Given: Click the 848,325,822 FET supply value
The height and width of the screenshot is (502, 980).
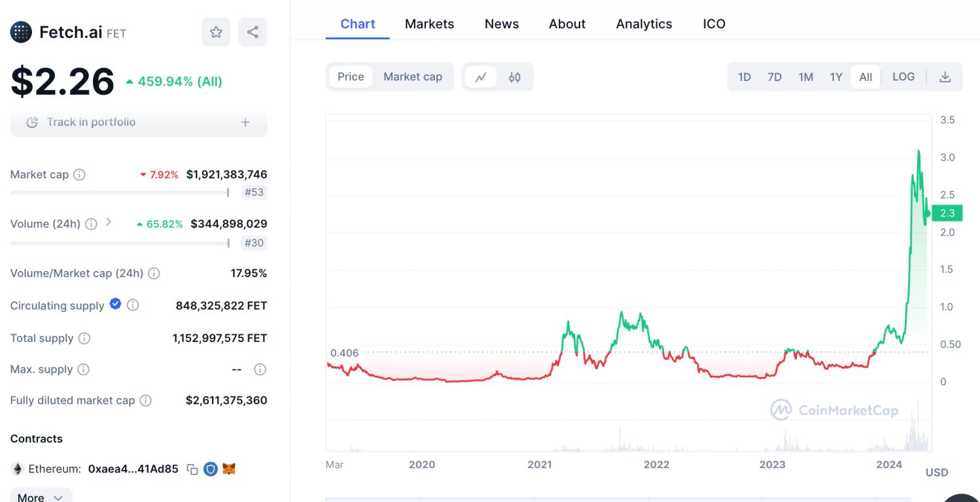Looking at the screenshot, I should point(221,305).
